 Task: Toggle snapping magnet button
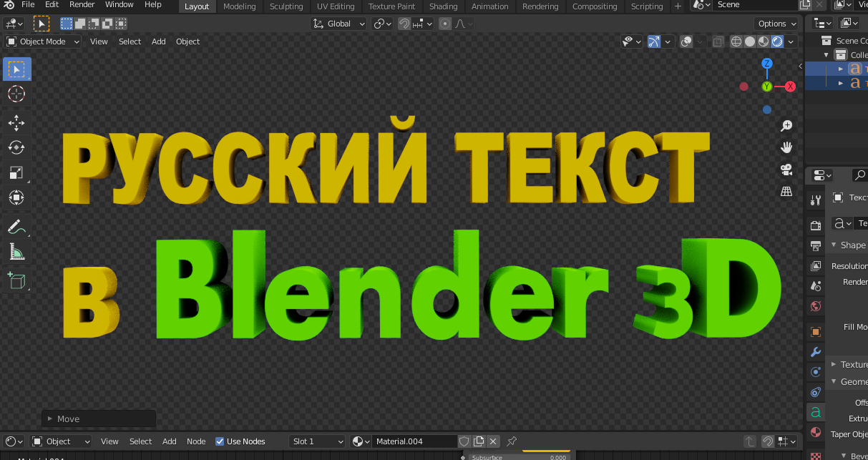point(404,24)
